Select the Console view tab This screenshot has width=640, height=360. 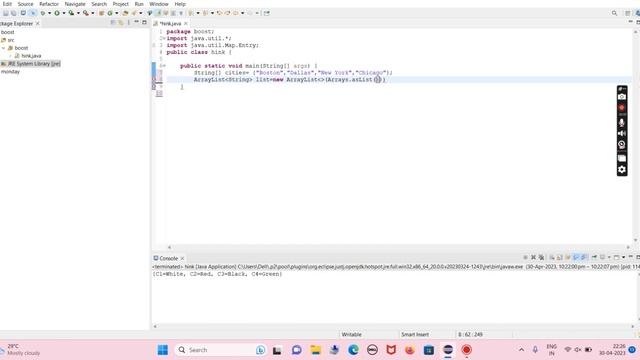tap(168, 258)
